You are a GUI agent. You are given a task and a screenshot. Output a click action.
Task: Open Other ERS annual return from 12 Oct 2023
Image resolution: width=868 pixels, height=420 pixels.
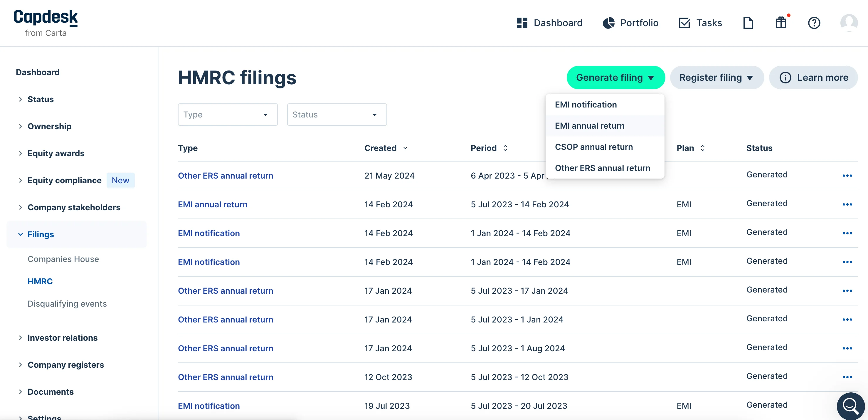226,377
